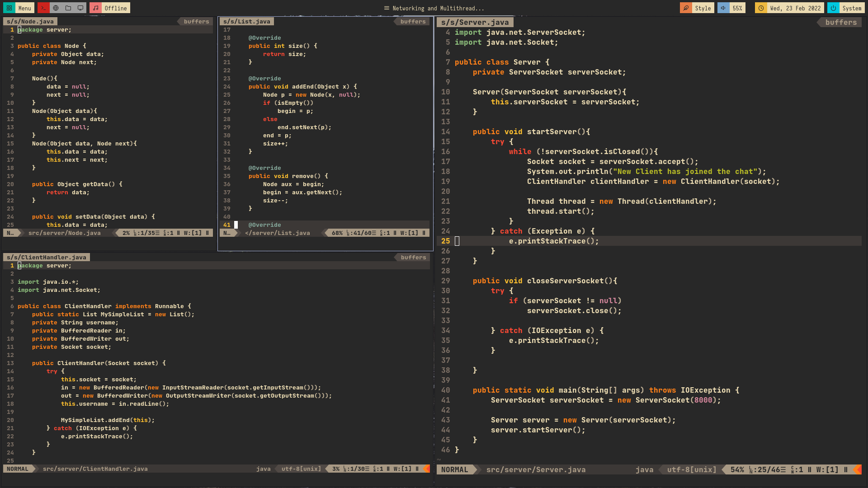Select the s/s/List.java buffer tab
The width and height of the screenshot is (868, 488).
[x=246, y=21]
